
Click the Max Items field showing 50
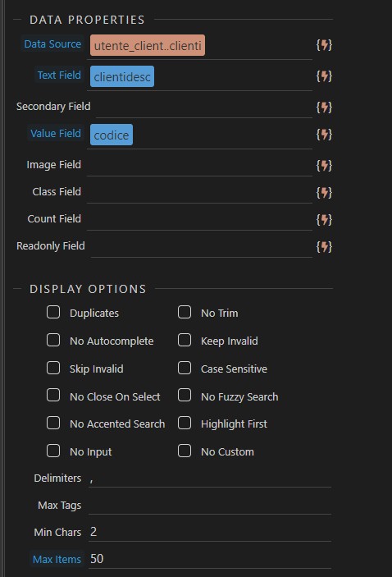[x=210, y=559]
